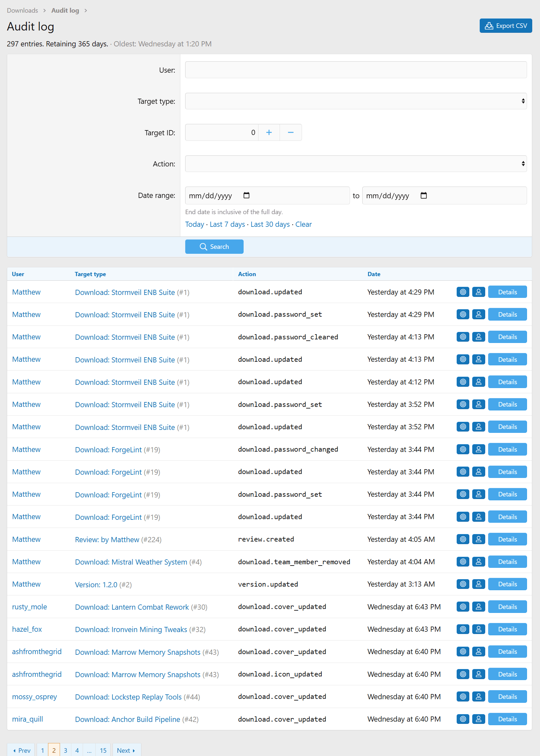Click the user icon for the rusty_mole entry
Viewport: 540px width, 756px height.
(478, 606)
